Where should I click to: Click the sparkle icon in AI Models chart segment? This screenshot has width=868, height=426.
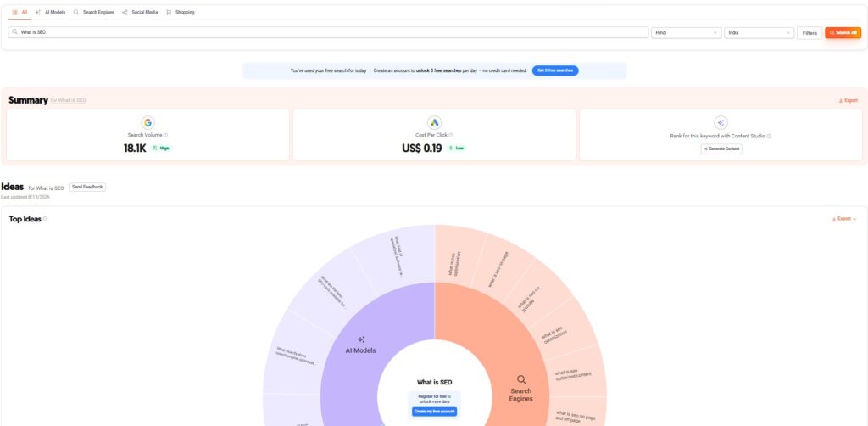[x=361, y=339]
